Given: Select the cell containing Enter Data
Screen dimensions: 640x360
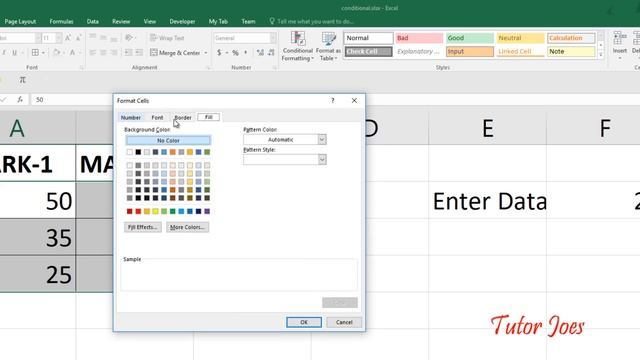Looking at the screenshot, I should pyautogui.click(x=487, y=200).
